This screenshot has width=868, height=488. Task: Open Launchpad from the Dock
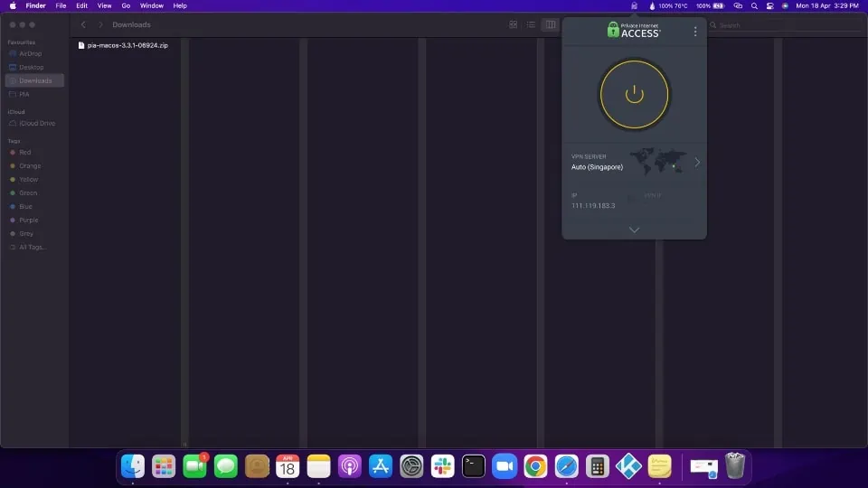pos(164,466)
